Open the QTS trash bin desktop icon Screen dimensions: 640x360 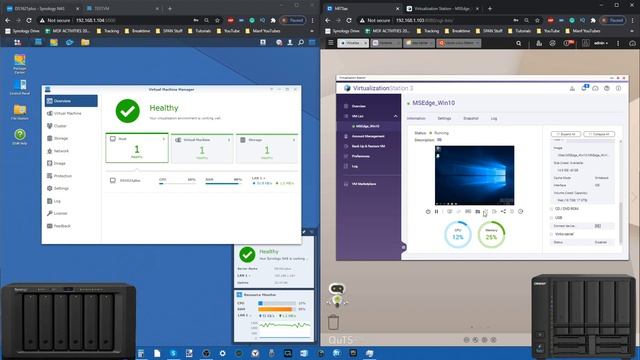333,322
